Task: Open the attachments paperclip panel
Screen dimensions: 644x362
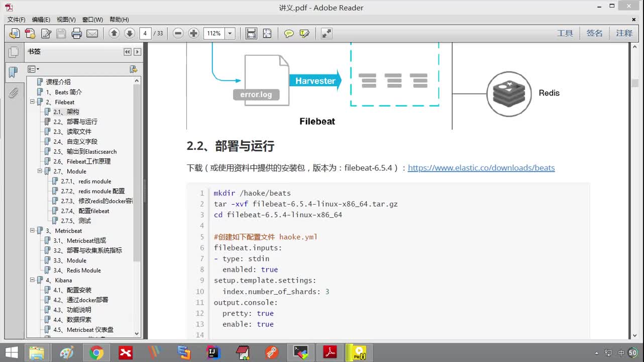Action: pos(14,93)
